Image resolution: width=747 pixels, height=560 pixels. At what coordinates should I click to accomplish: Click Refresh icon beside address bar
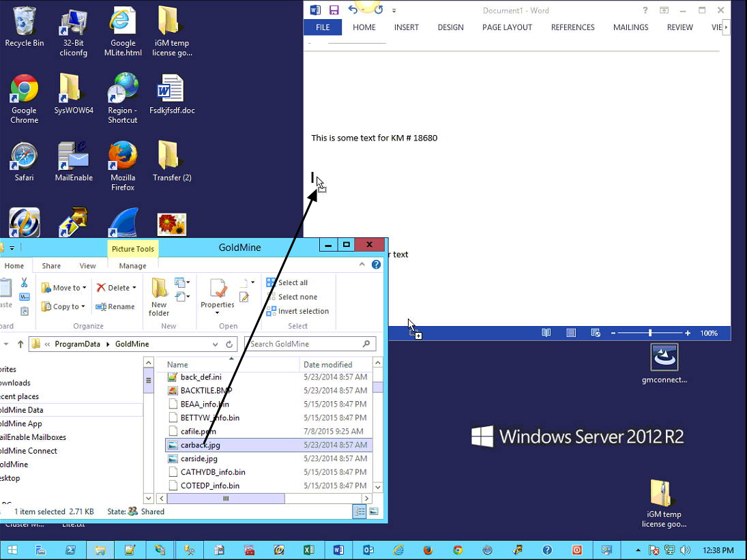(230, 344)
